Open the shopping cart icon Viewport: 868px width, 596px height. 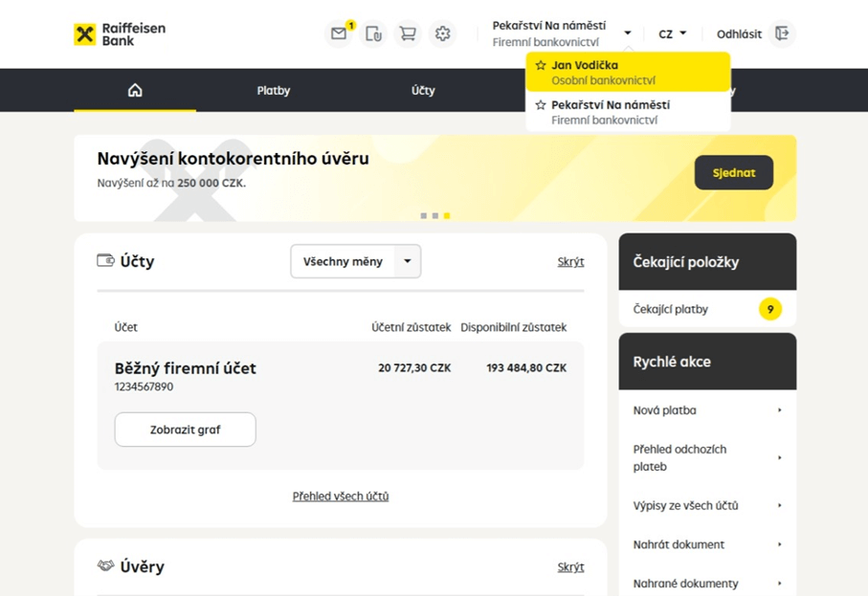click(408, 33)
